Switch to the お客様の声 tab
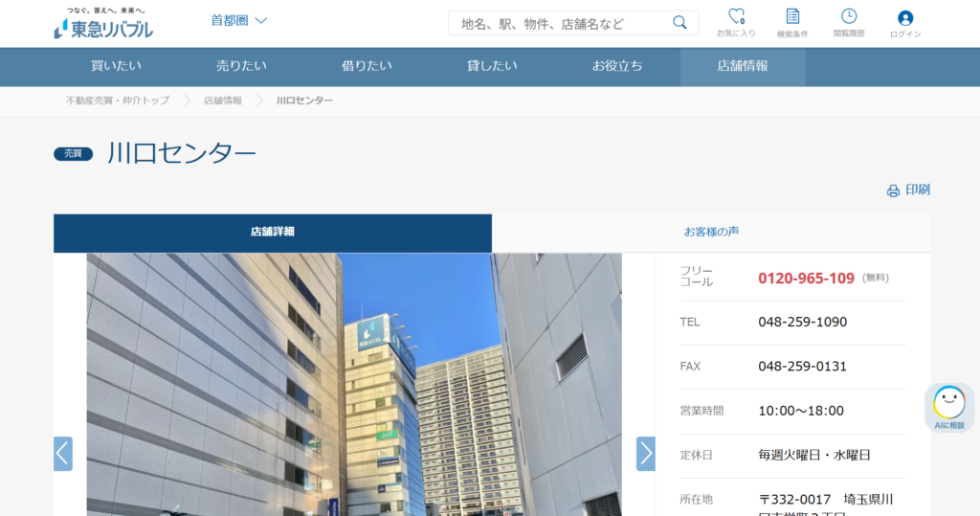980x516 pixels. [711, 233]
